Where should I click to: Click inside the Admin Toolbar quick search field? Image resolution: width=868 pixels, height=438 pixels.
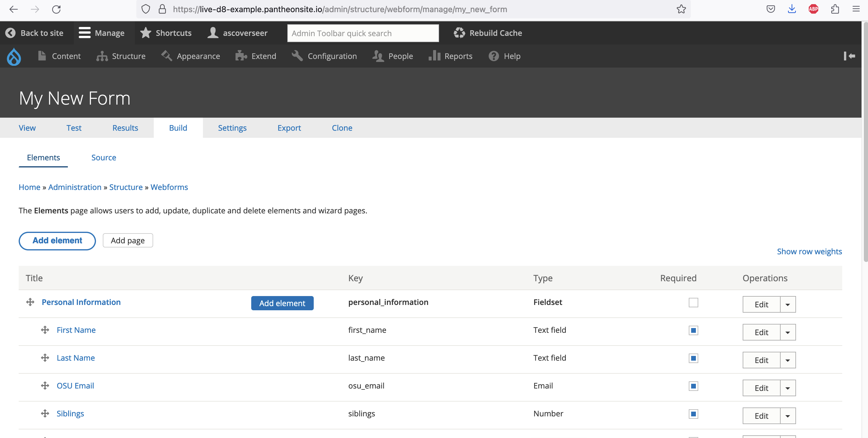tap(363, 33)
